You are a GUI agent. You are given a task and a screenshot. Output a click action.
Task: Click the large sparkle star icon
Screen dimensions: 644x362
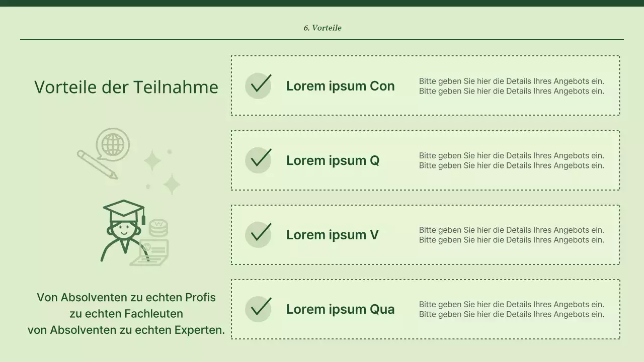click(x=172, y=185)
